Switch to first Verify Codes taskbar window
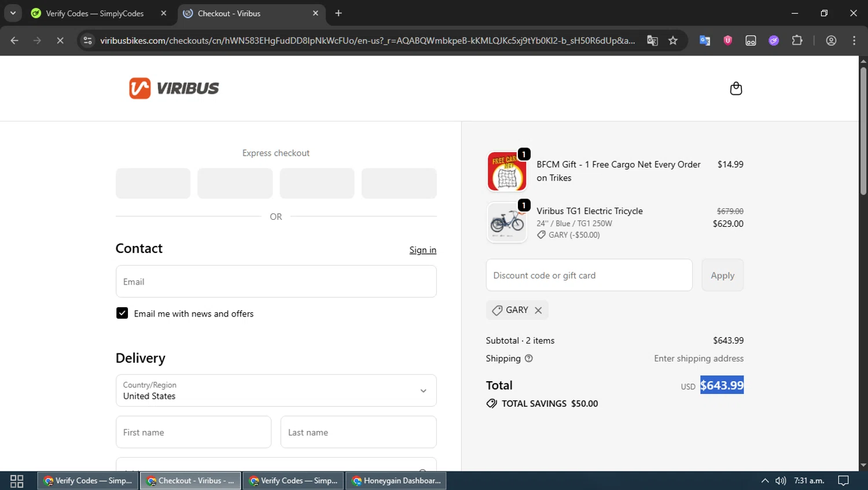This screenshot has width=868, height=490. click(88, 481)
